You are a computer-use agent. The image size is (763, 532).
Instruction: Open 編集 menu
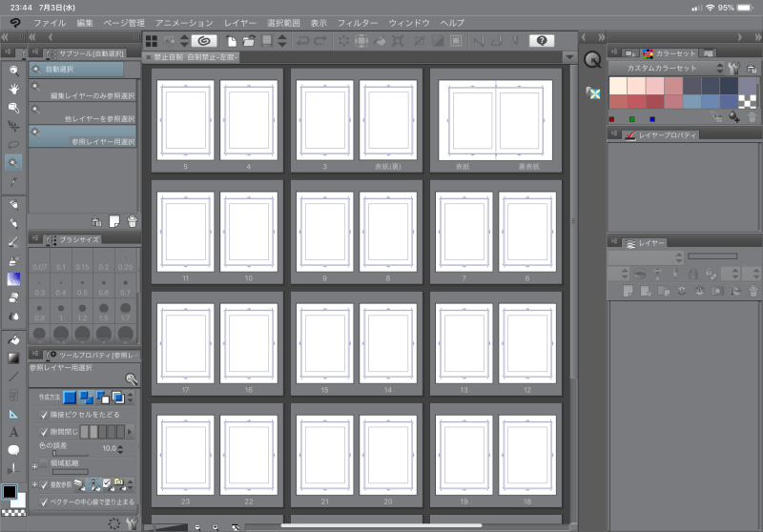point(85,23)
